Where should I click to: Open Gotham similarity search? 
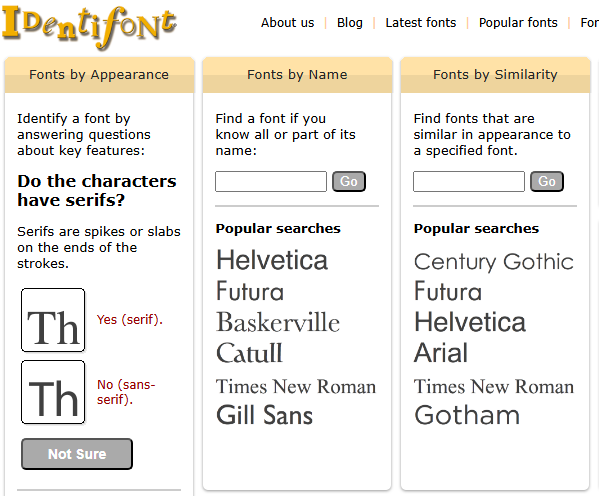pyautogui.click(x=467, y=415)
